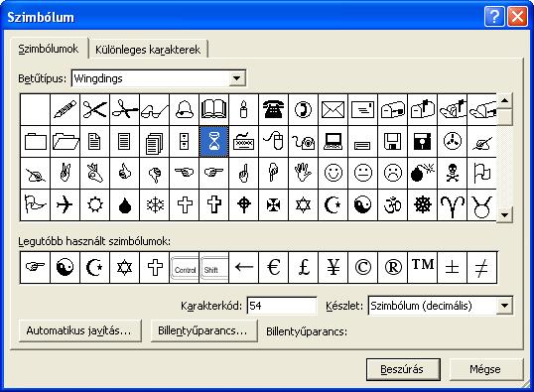The height and width of the screenshot is (392, 534).
Task: Open the Betűtípus font dropdown
Action: (237, 78)
